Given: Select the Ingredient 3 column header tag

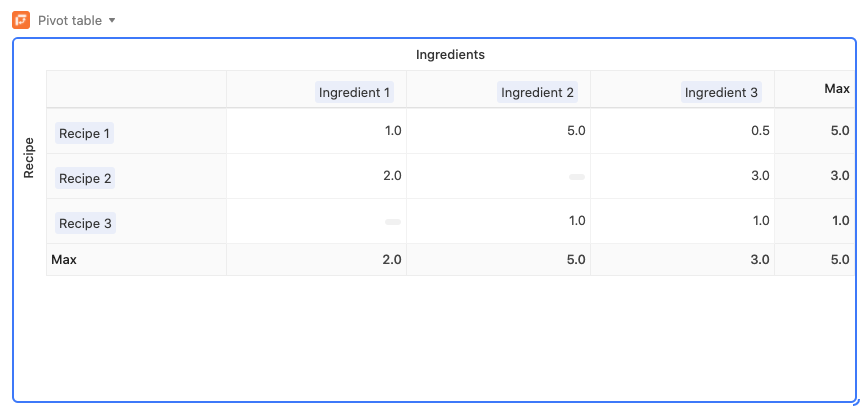Looking at the screenshot, I should click(721, 92).
